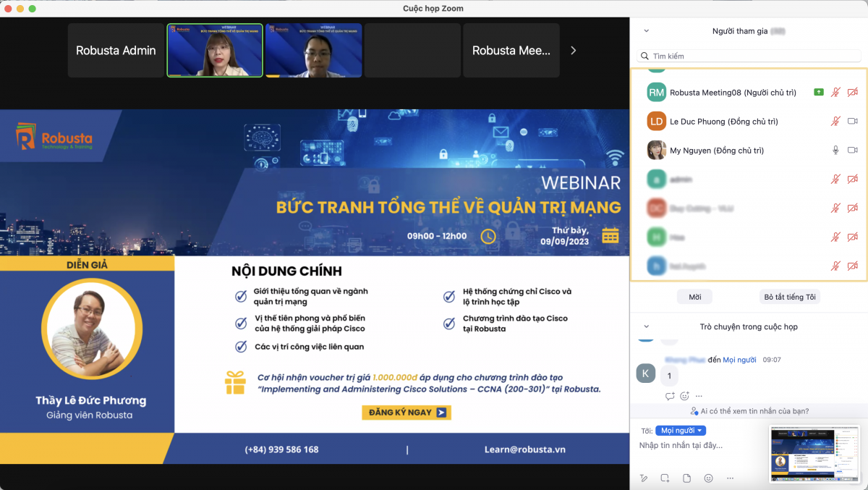868x490 pixels.
Task: Click 'BỨC TRANH TỔNG THỂ VỀ QUẢN TRỊ MẠNG' title
Action: point(448,208)
